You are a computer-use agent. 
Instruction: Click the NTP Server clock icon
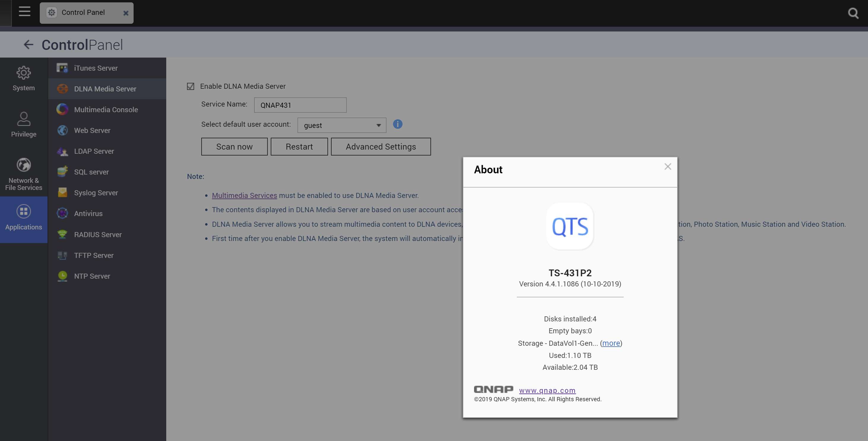62,276
